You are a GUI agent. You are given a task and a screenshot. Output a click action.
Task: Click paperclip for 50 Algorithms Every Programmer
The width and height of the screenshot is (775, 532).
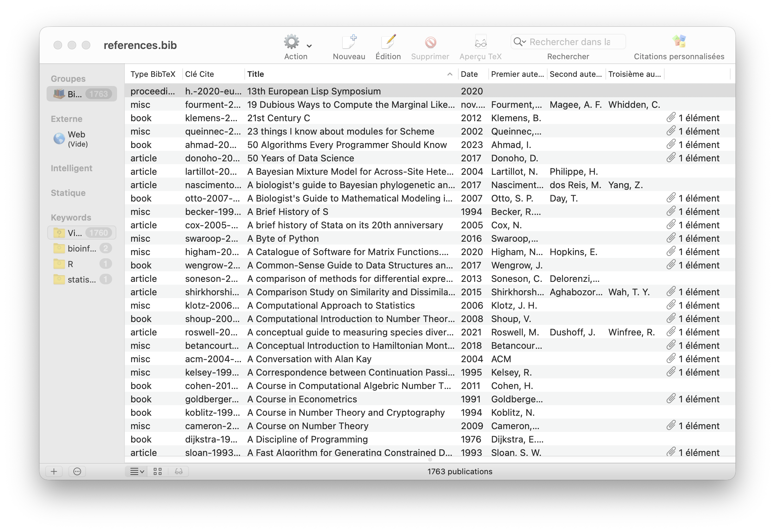pyautogui.click(x=671, y=144)
